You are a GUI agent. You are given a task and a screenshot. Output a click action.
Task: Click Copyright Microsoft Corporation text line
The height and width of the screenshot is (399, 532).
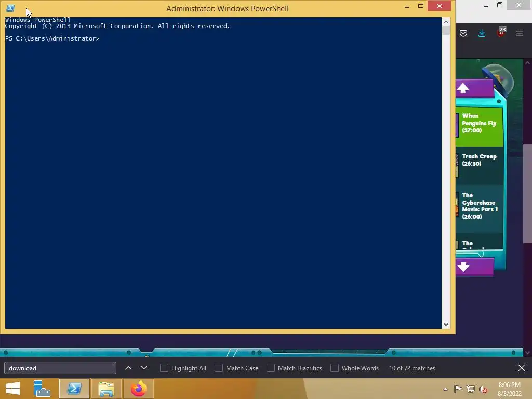[117, 26]
